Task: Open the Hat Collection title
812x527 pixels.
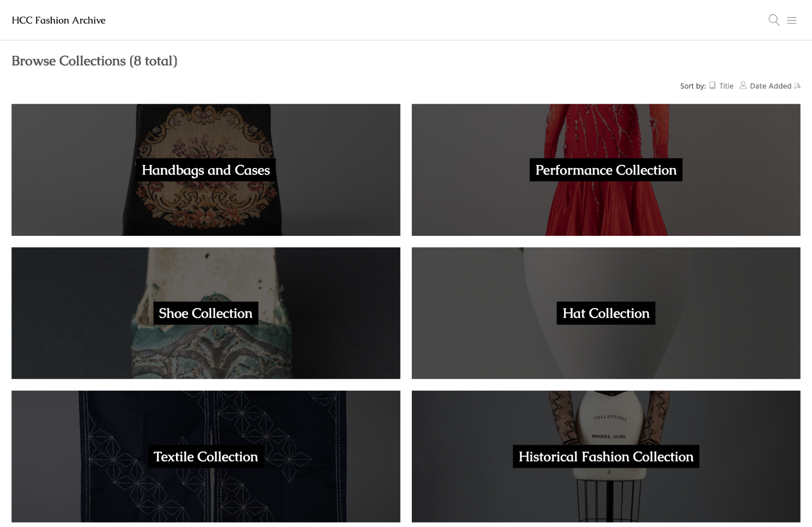Action: [606, 313]
